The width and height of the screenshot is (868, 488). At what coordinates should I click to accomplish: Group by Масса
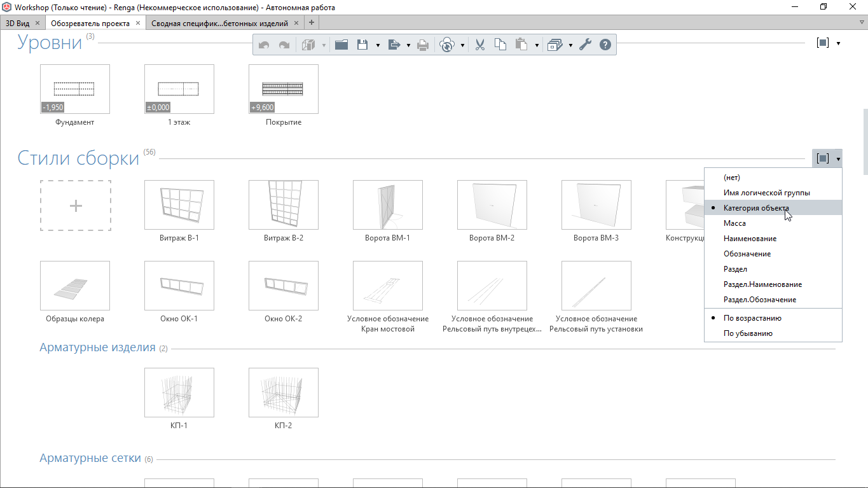pos(773,223)
